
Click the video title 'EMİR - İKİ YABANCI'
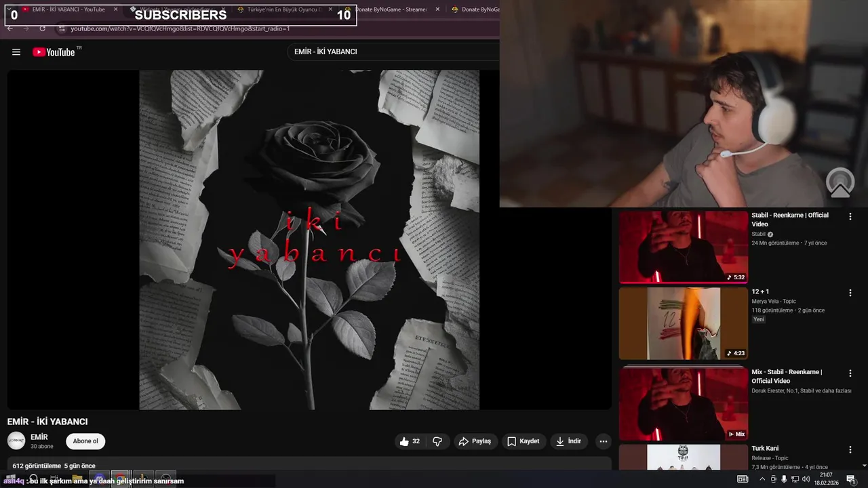47,422
